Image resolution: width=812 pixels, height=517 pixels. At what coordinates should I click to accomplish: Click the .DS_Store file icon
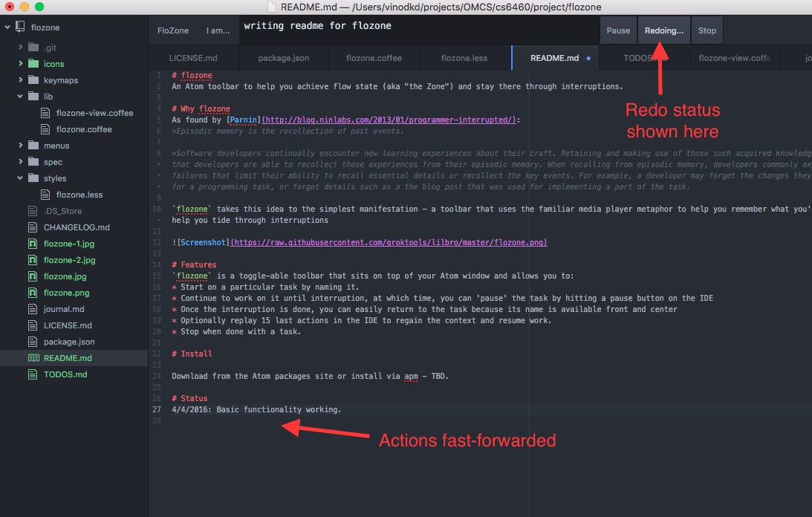pyautogui.click(x=33, y=211)
